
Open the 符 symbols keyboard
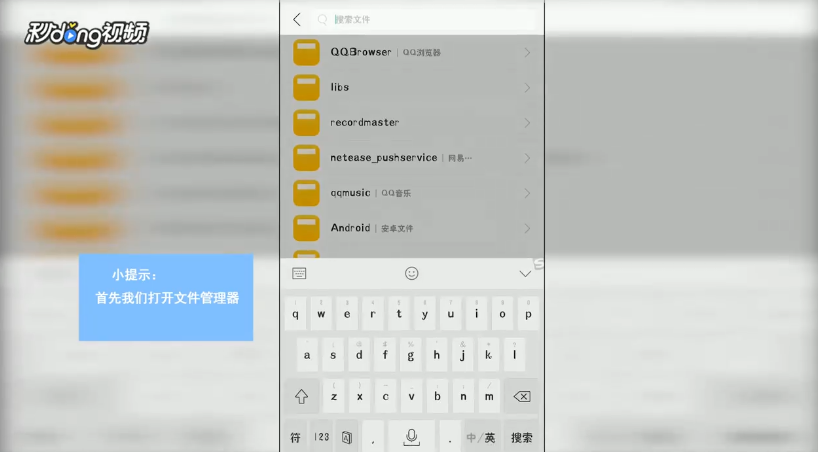(x=295, y=437)
